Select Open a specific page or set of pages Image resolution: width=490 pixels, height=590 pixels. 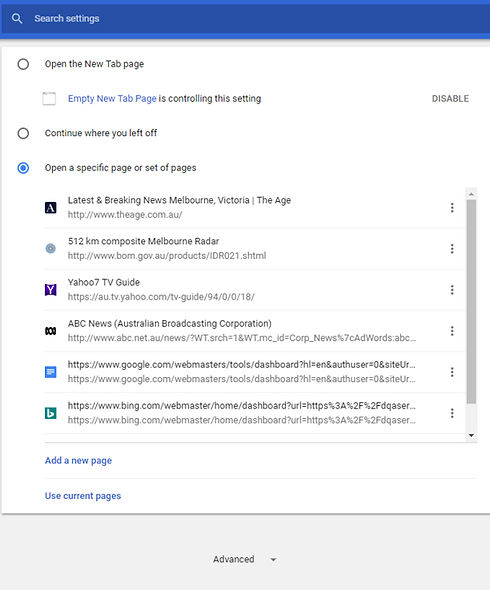coord(23,168)
